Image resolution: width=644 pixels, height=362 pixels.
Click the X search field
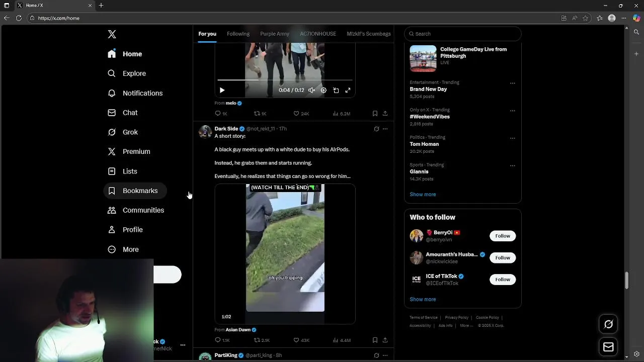coord(463,34)
